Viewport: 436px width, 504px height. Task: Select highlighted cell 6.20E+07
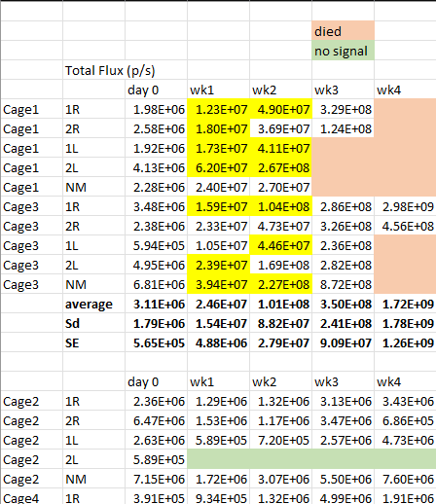pos(218,167)
